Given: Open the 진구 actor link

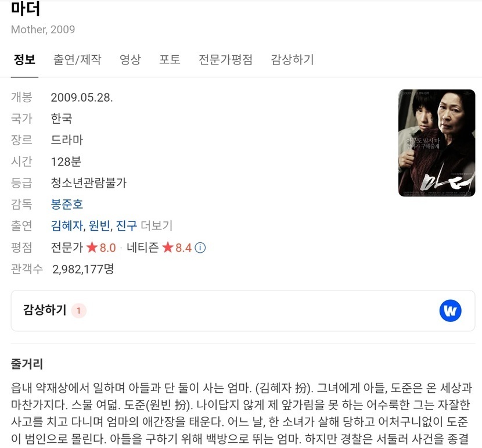Looking at the screenshot, I should (x=127, y=225).
